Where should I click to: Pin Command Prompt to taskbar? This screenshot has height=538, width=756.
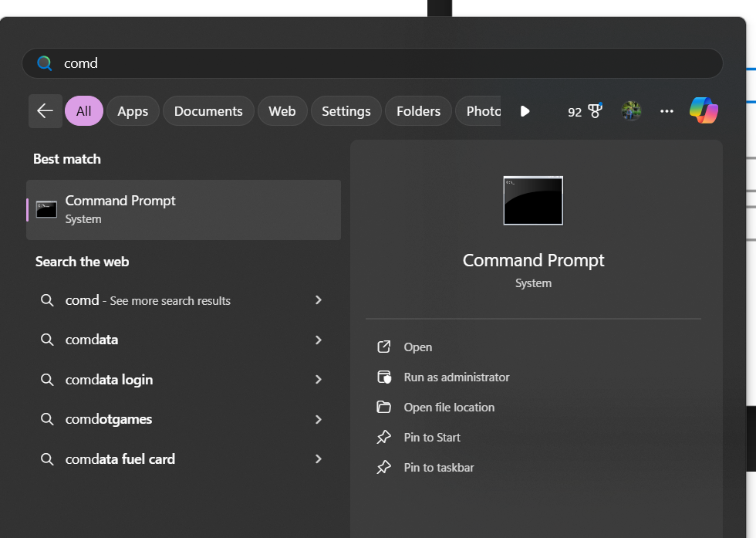[438, 468]
